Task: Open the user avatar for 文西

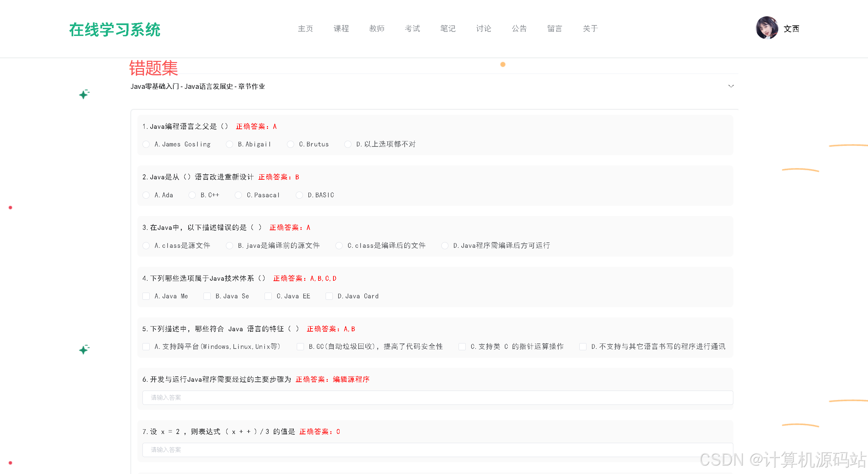Action: 768,28
